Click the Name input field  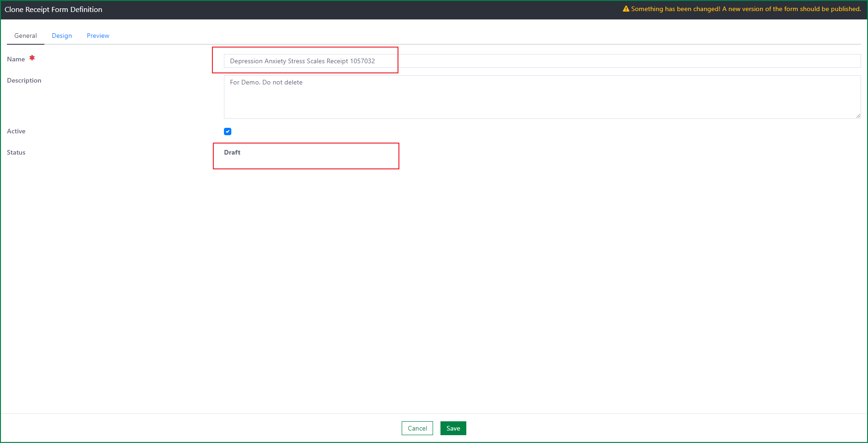pos(542,61)
